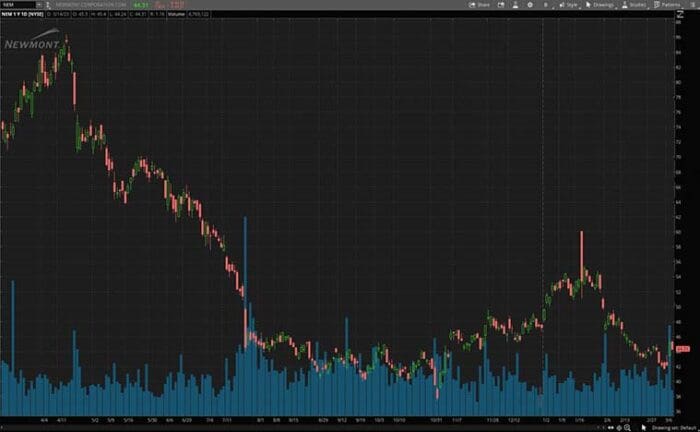Open the symbol selector dropdown arrow

pyautogui.click(x=39, y=4)
